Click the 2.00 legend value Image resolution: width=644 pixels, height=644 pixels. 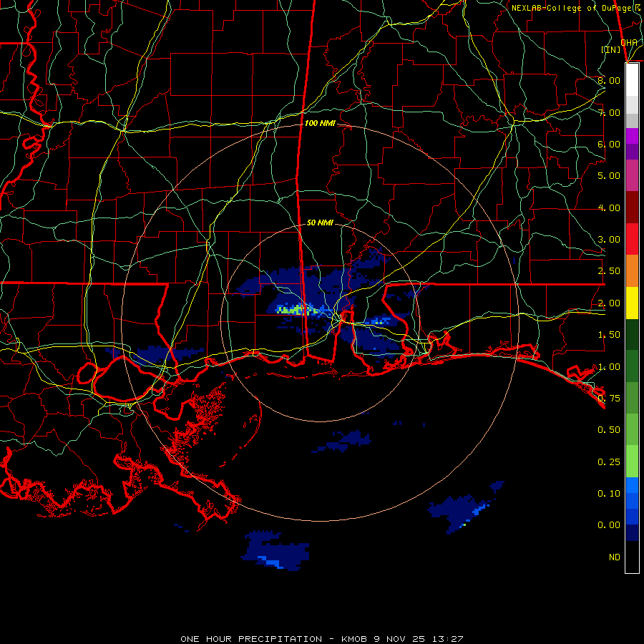click(x=609, y=303)
